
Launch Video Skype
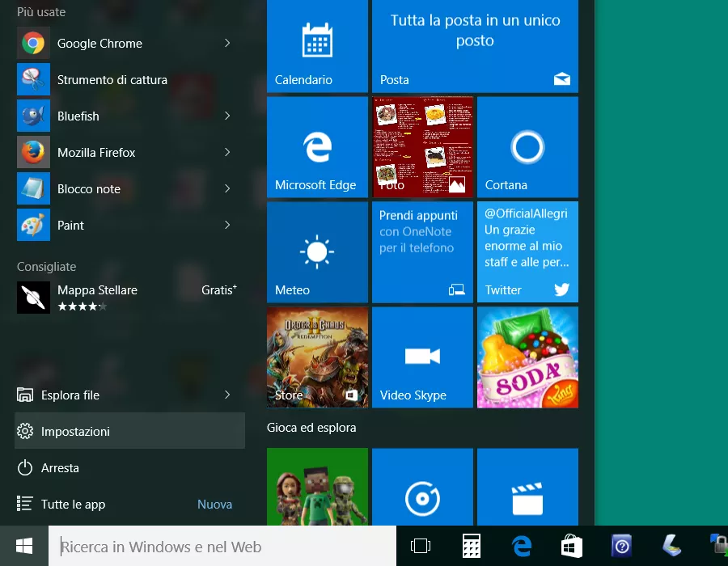tap(422, 357)
